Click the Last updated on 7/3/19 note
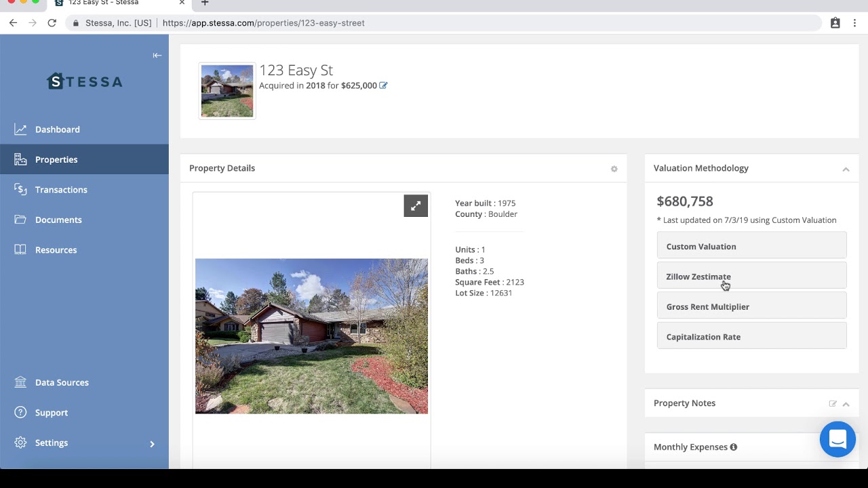This screenshot has width=868, height=488. (x=747, y=220)
